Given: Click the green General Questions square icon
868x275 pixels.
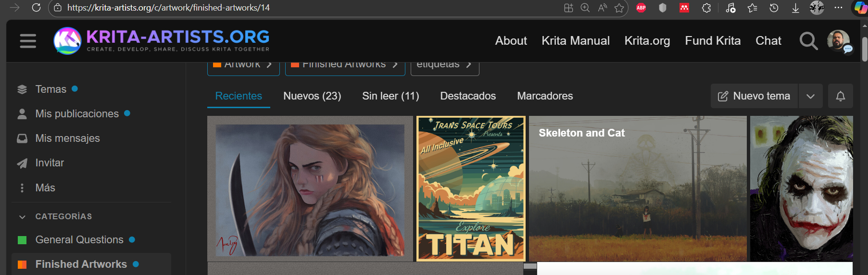Looking at the screenshot, I should point(22,240).
